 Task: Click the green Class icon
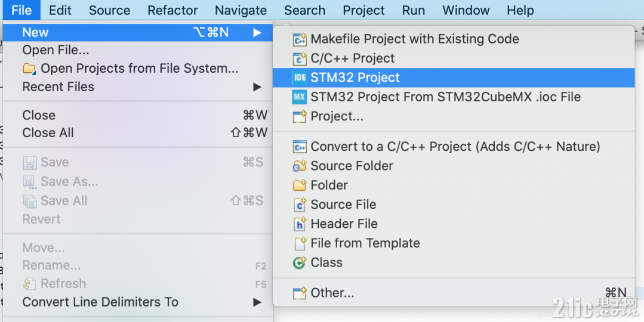click(x=300, y=262)
